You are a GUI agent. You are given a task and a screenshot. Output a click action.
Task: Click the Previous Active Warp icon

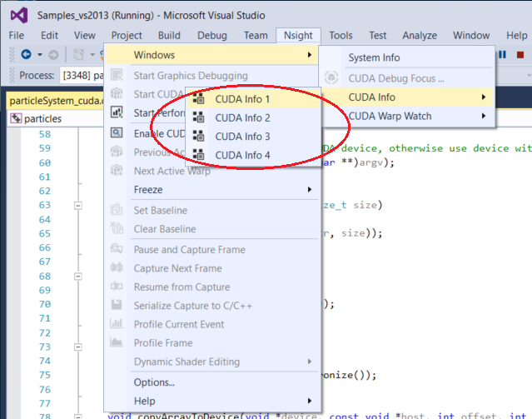click(117, 152)
